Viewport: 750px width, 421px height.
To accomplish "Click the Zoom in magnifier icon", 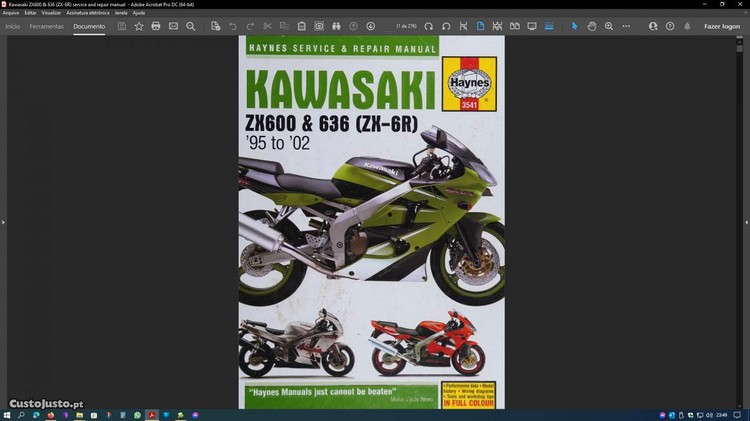I will tap(609, 26).
